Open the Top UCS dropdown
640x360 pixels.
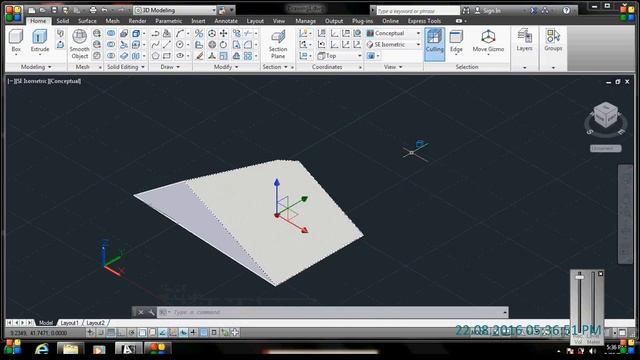click(x=340, y=56)
